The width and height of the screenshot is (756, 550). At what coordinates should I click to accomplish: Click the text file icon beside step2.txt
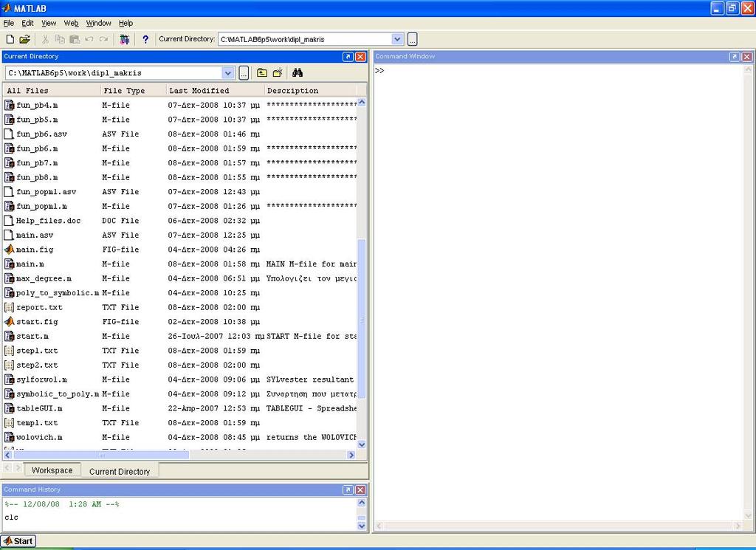9,365
